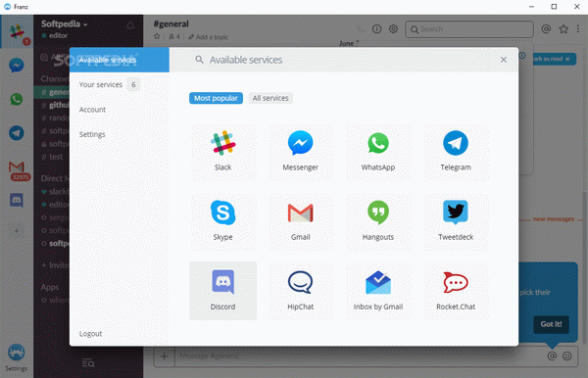Click @ mention icon in message box
The height and width of the screenshot is (378, 588).
pyautogui.click(x=552, y=355)
